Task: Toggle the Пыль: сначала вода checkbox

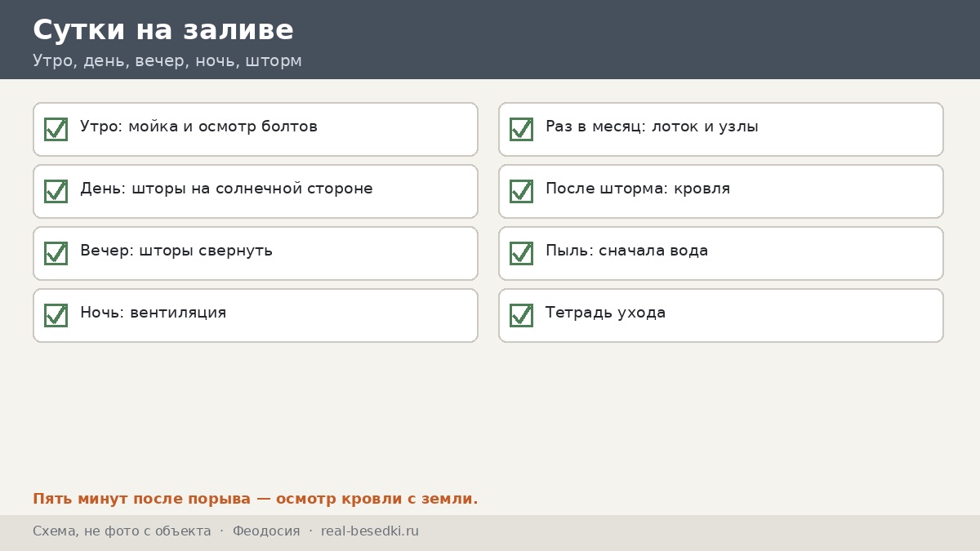Action: coord(521,253)
